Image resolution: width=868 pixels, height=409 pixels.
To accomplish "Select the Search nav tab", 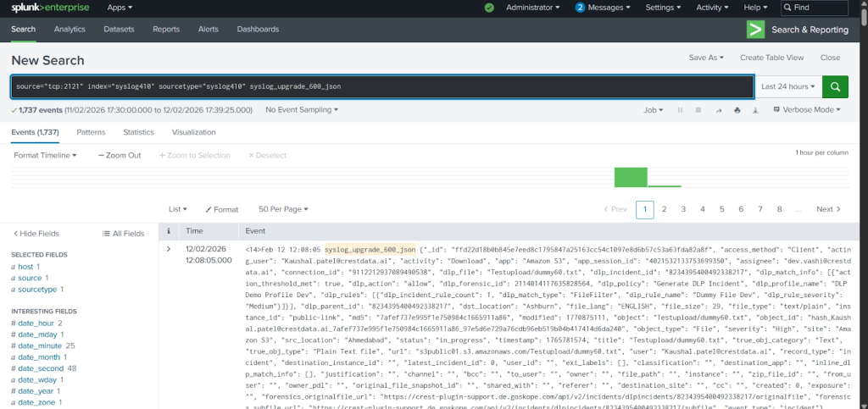I will coord(23,30).
